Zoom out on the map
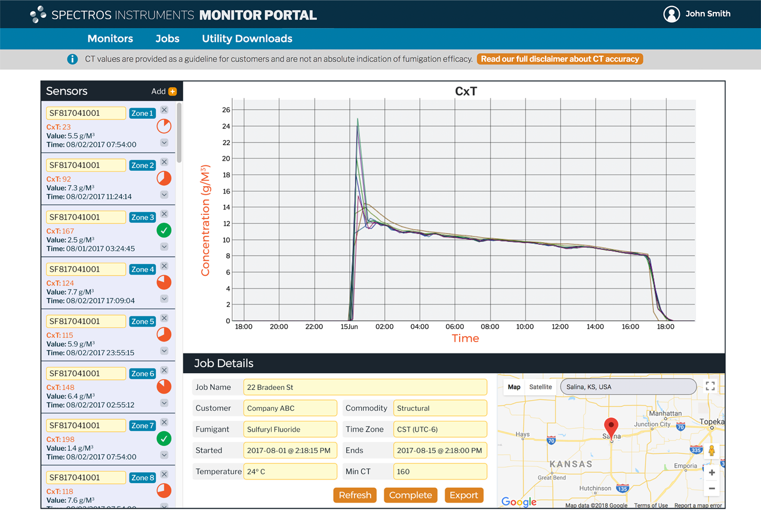Screen dimensions: 761x532 (x=711, y=488)
